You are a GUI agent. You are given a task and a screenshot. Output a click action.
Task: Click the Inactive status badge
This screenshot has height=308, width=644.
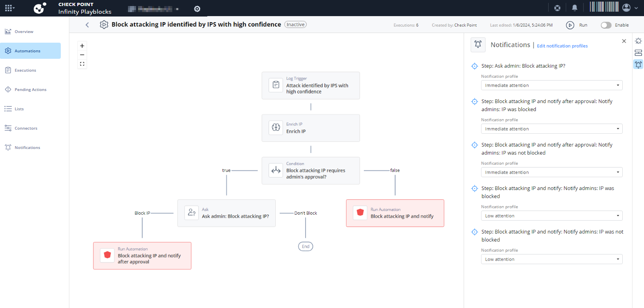(x=295, y=25)
